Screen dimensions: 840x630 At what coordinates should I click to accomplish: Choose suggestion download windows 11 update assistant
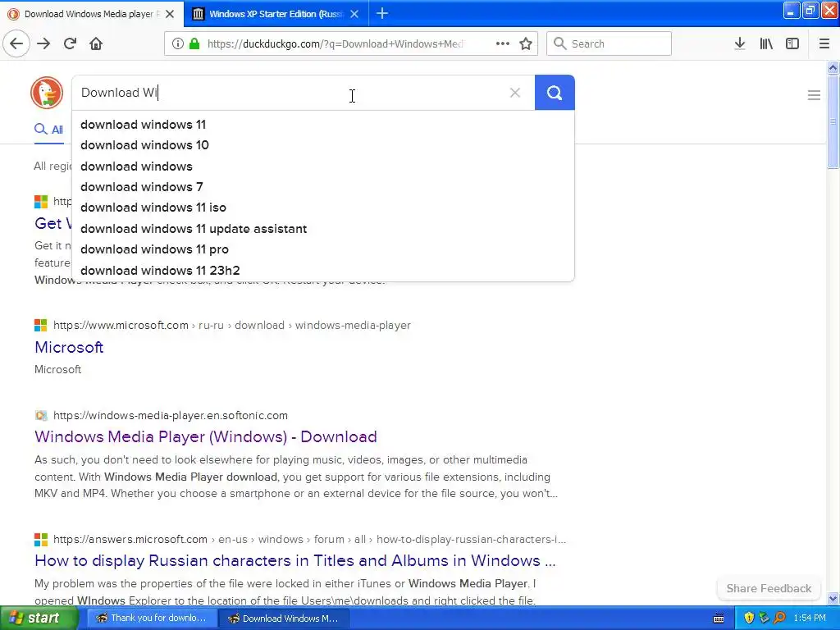(194, 229)
